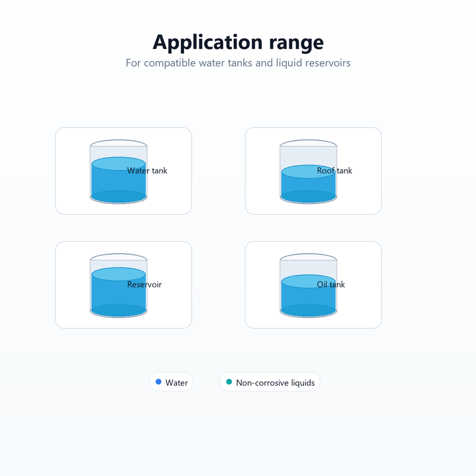The image size is (476, 476).
Task: Click the blue Water color dot
Action: point(159,382)
